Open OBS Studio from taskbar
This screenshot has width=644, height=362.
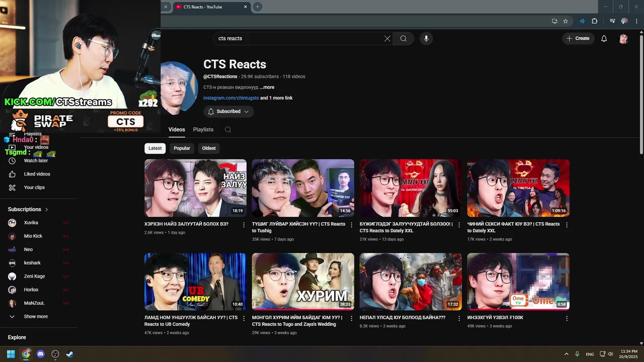tap(55, 354)
